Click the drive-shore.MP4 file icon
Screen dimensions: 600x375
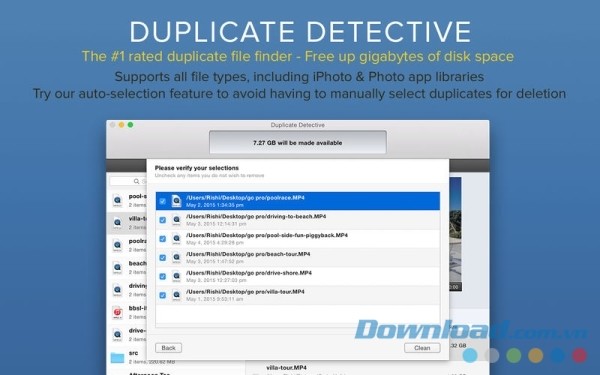tap(176, 276)
